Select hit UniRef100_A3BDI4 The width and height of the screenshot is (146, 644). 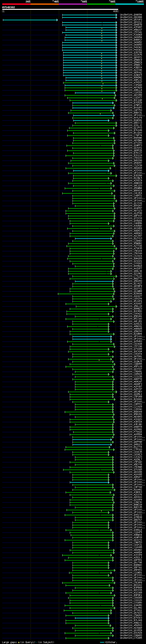(131, 67)
